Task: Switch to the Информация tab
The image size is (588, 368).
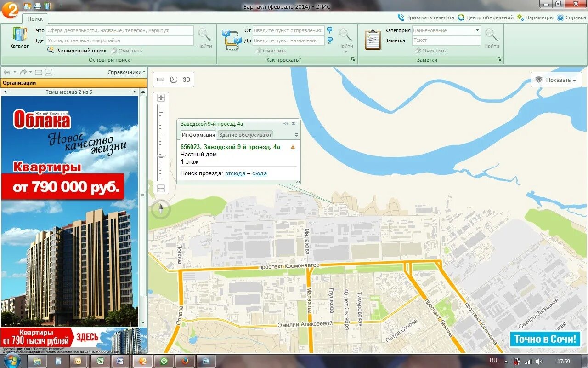Action: coord(198,135)
